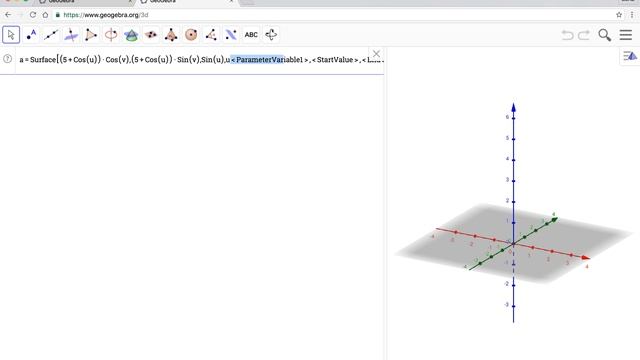Select the ABC Text tool
Screen dimensions: 640x360
(251, 35)
